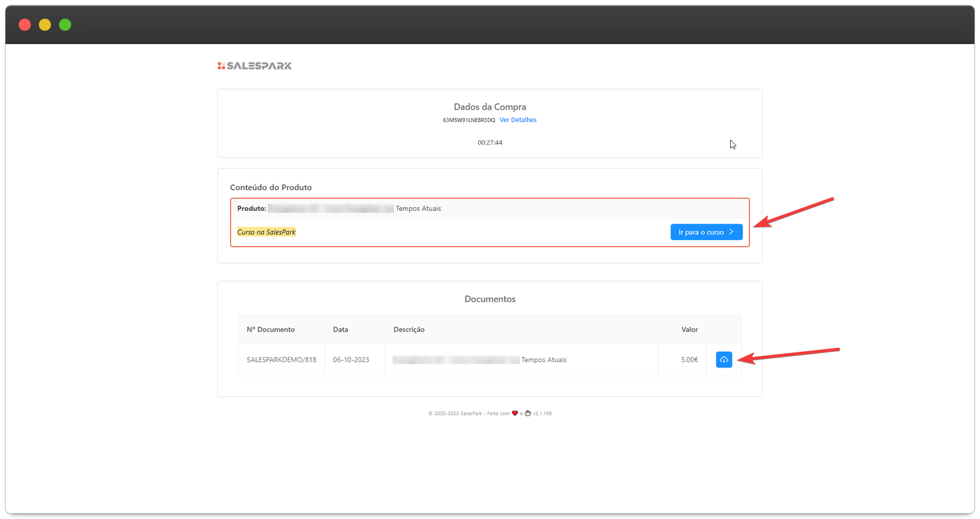Image resolution: width=980 pixels, height=519 pixels.
Task: Click the purchase code 63M5W91LNEBR3DQ
Action: (469, 120)
